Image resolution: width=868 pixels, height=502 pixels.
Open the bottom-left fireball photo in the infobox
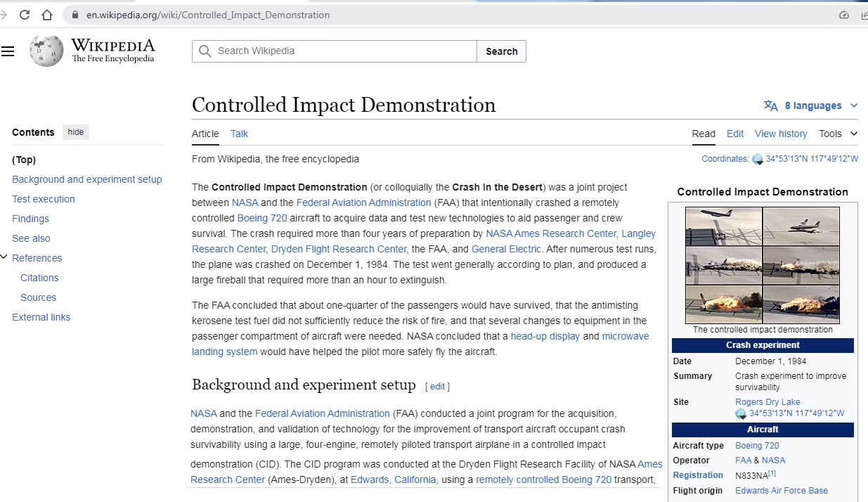(724, 304)
